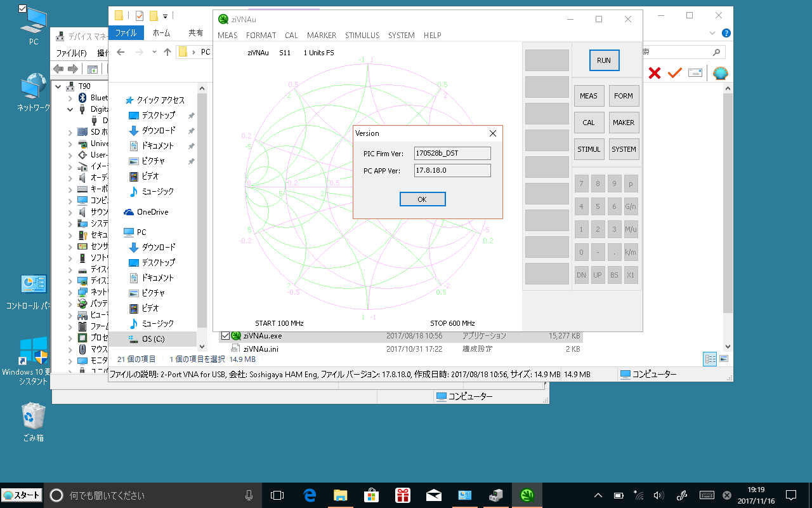Click Device Manager forward arrow toolbar icon

point(73,69)
